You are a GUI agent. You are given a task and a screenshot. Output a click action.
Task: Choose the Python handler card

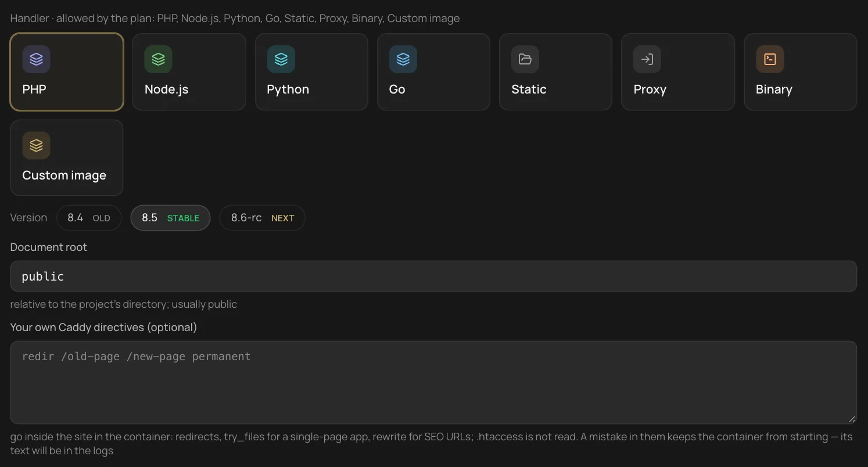click(x=311, y=72)
